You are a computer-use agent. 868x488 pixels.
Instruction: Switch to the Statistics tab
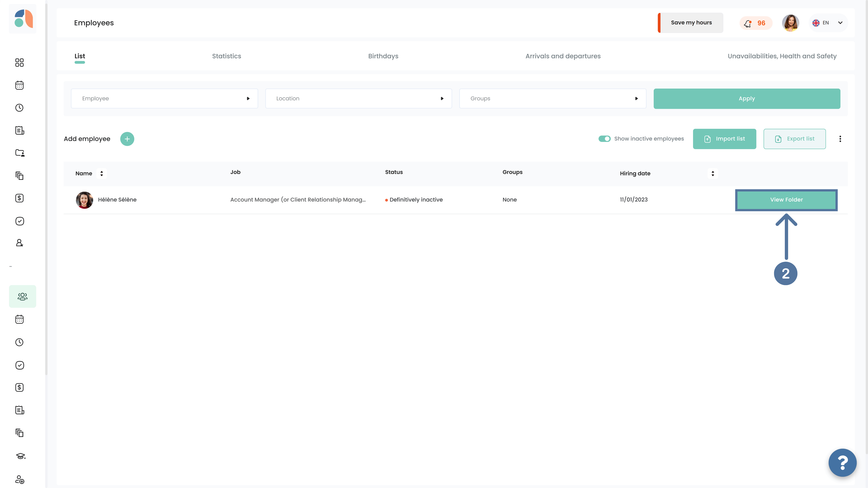(x=226, y=56)
